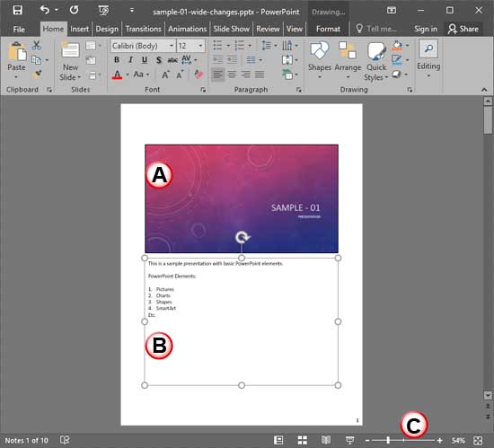Toggle Underline formatting
The width and height of the screenshot is (494, 448).
pyautogui.click(x=145, y=60)
